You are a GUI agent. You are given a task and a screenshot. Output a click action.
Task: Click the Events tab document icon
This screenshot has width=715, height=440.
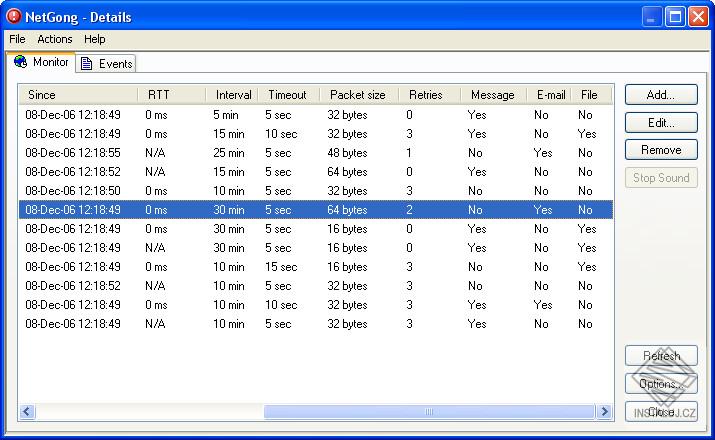87,64
